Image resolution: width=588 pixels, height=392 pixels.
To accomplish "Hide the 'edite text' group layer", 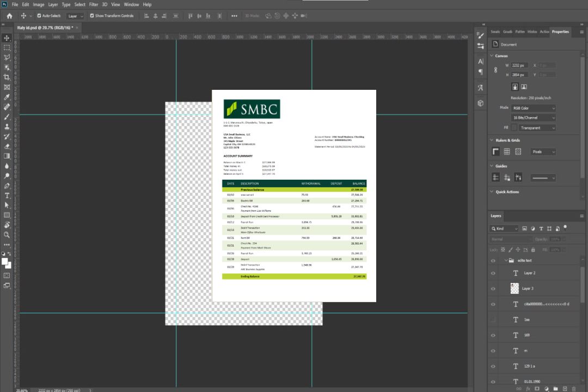I will pos(493,261).
